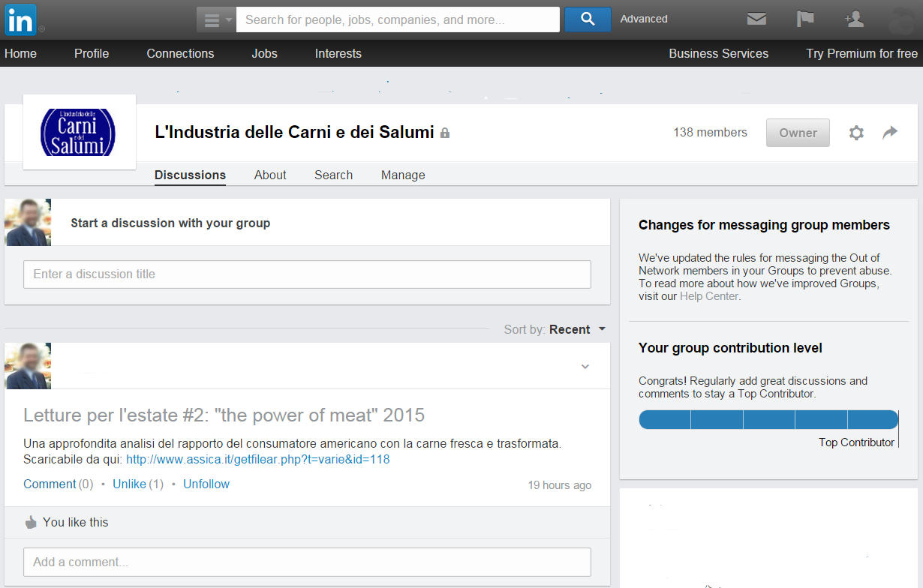Unfollow the Letture per l'estate discussion
Viewport: 923px width, 588px height.
(206, 484)
